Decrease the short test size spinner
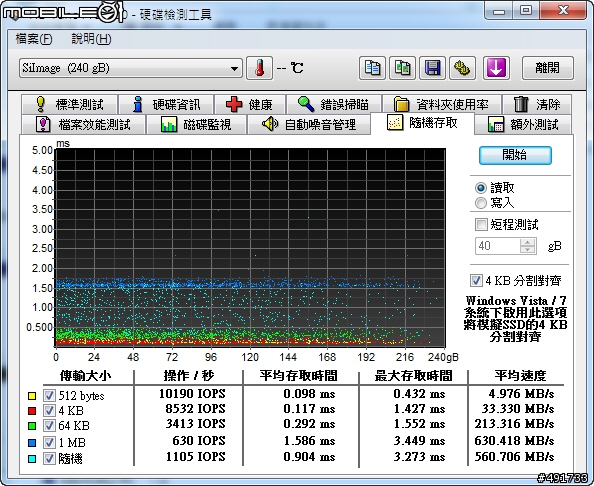Viewport: 594px width, 486px height. 527,250
